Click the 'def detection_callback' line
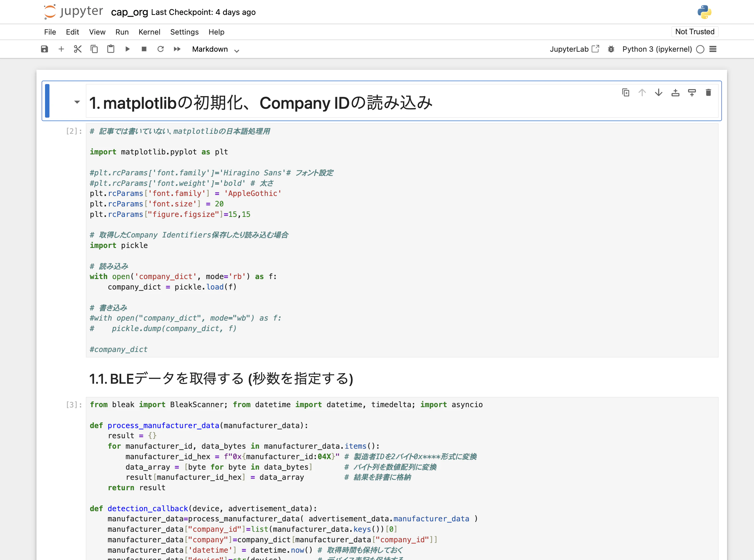 [x=203, y=509]
